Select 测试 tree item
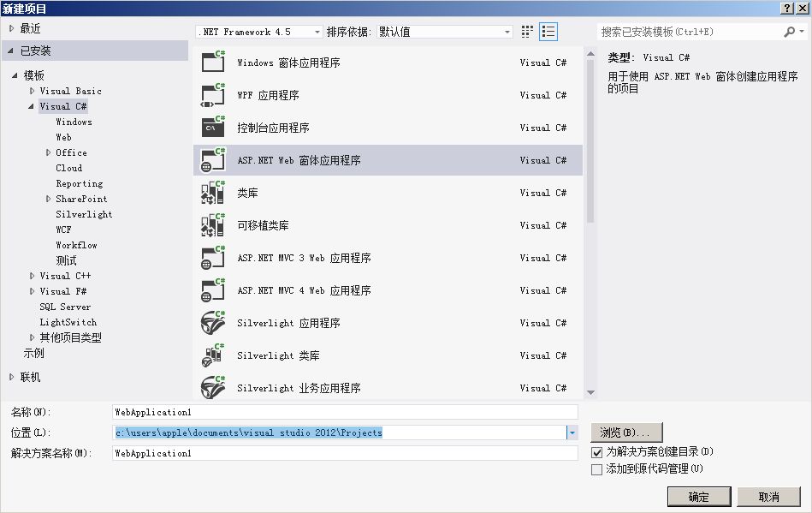This screenshot has width=812, height=513. pos(66,260)
